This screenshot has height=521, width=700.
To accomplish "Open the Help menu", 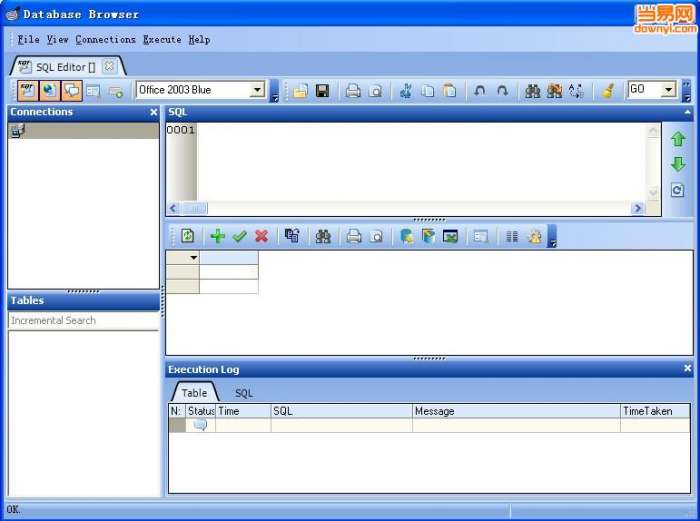I will click(199, 39).
